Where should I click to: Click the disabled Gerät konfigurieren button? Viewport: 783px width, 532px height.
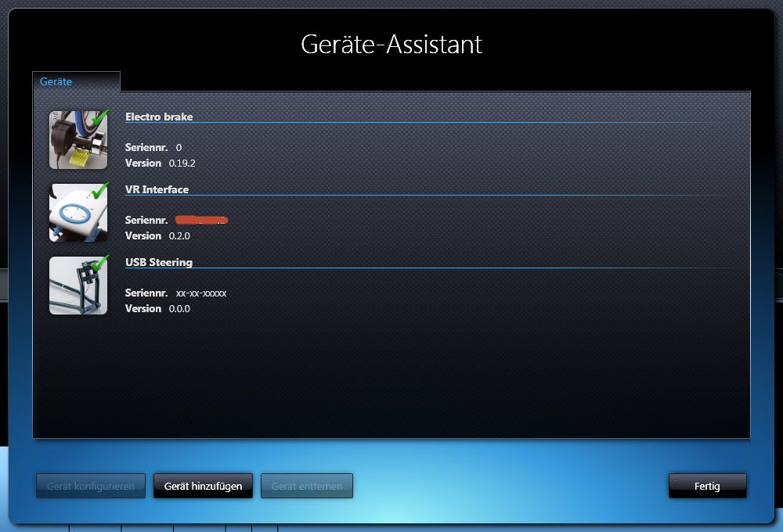(x=90, y=486)
